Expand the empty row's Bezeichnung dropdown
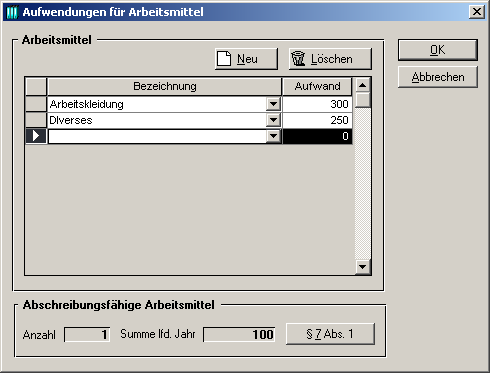 coord(273,136)
